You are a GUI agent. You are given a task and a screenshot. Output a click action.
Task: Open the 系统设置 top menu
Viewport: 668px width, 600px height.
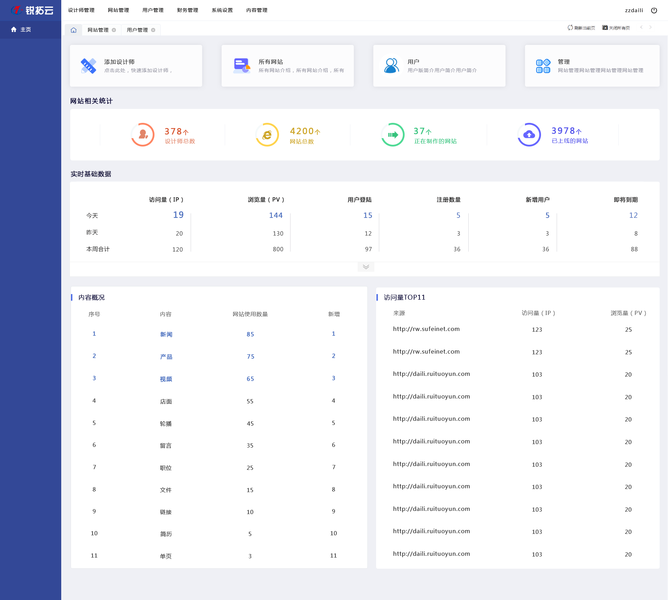pos(222,10)
